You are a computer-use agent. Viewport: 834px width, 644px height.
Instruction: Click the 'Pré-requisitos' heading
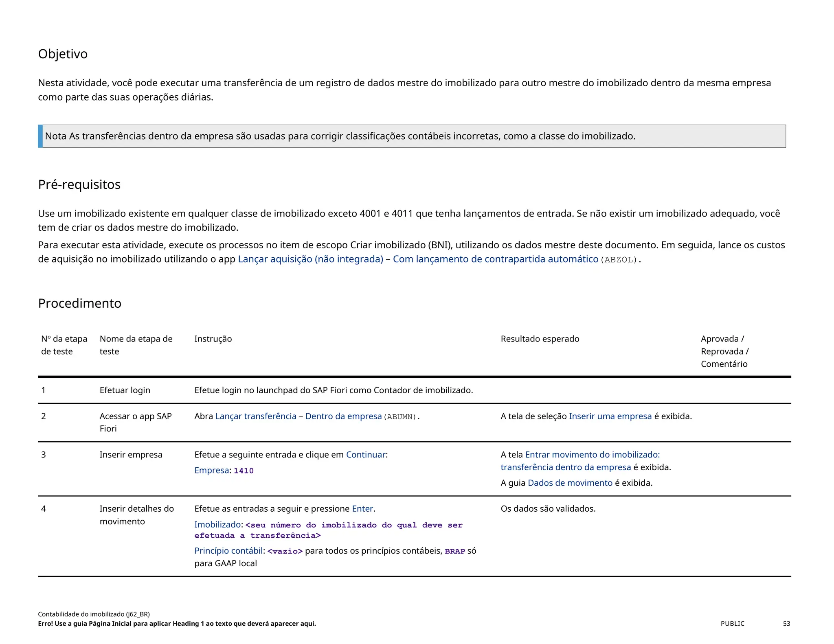pyautogui.click(x=79, y=185)
